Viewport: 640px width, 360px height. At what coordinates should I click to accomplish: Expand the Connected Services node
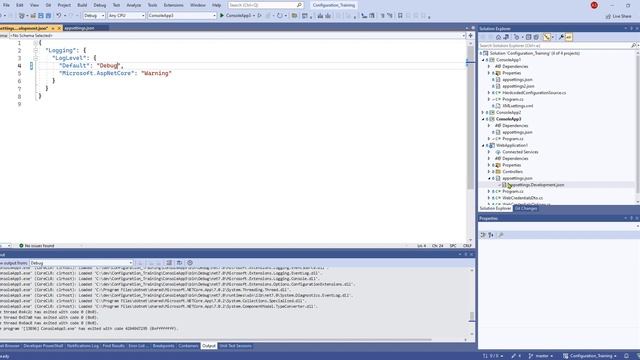click(489, 152)
